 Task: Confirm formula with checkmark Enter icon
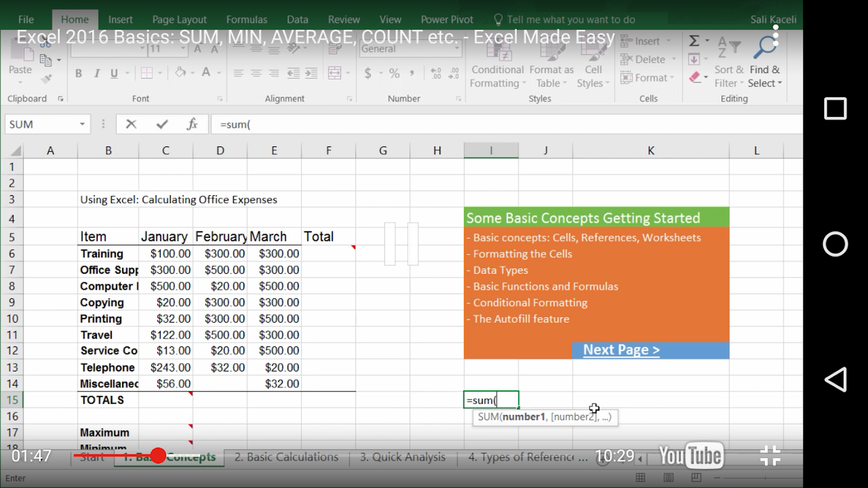coord(162,124)
